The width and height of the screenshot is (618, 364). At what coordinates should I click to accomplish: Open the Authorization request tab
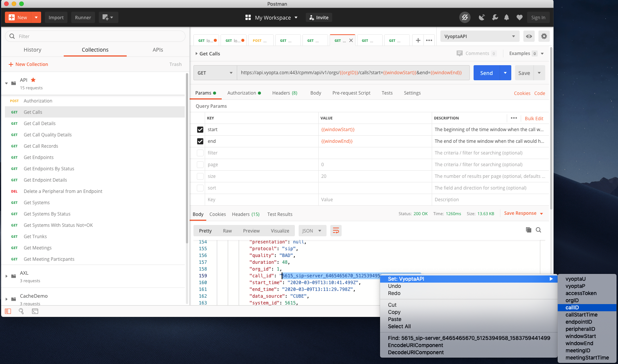tap(244, 93)
